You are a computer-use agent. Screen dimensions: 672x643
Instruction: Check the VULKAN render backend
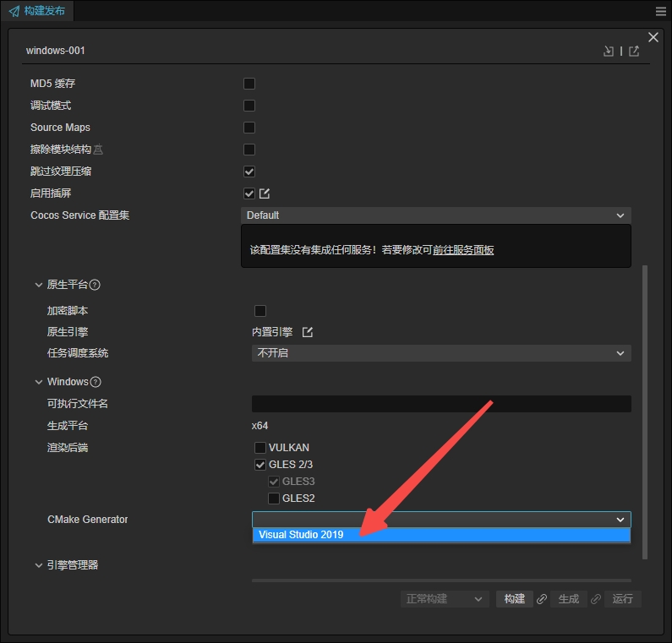point(260,448)
